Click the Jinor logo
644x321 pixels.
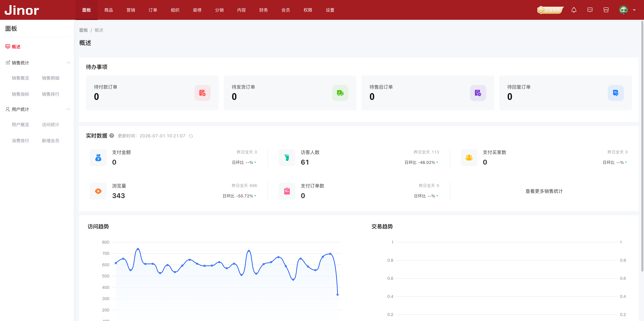point(22,10)
